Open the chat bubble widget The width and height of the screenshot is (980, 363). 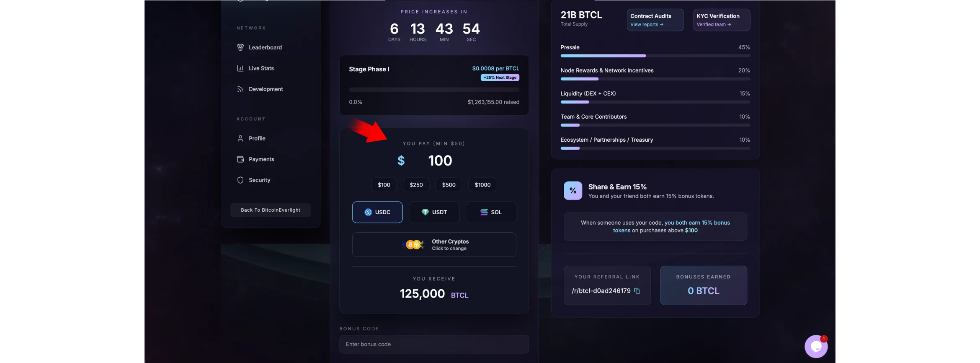pos(816,346)
